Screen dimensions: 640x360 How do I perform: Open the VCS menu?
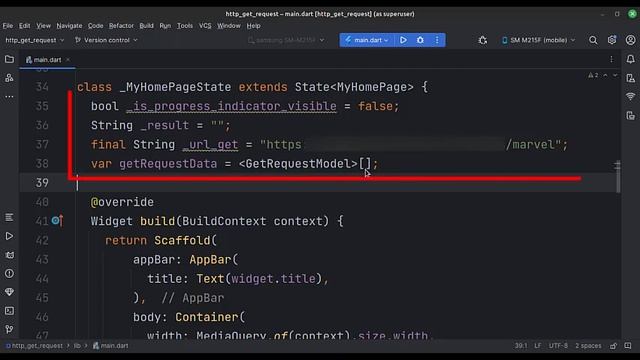click(x=205, y=26)
